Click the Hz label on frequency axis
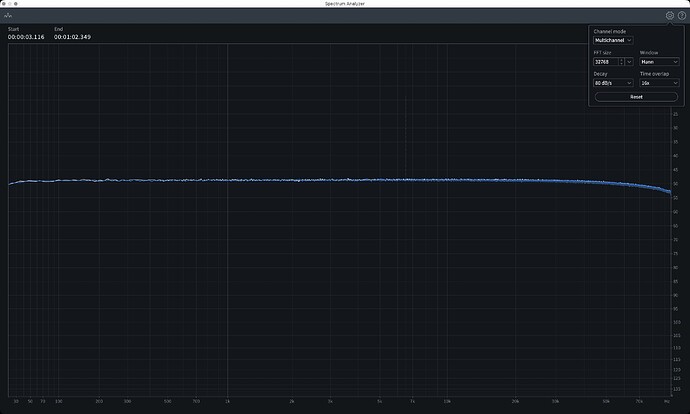Screen dimensions: 690x414 667,401
